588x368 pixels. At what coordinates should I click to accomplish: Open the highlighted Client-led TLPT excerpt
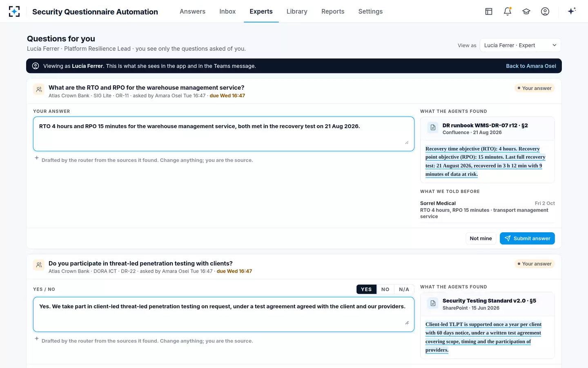483,337
